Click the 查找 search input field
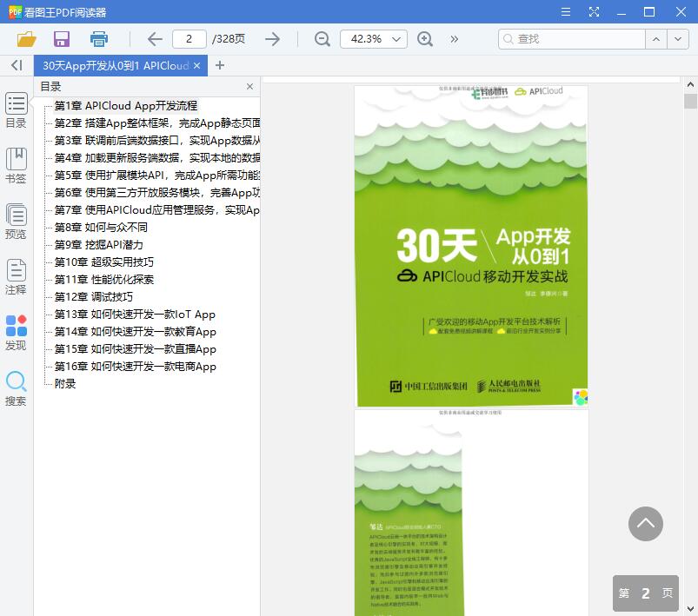This screenshot has height=616, width=698. pyautogui.click(x=572, y=39)
